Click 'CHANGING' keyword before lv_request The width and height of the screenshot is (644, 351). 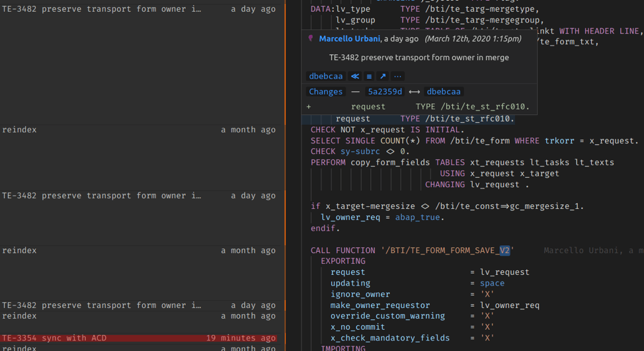[445, 184]
